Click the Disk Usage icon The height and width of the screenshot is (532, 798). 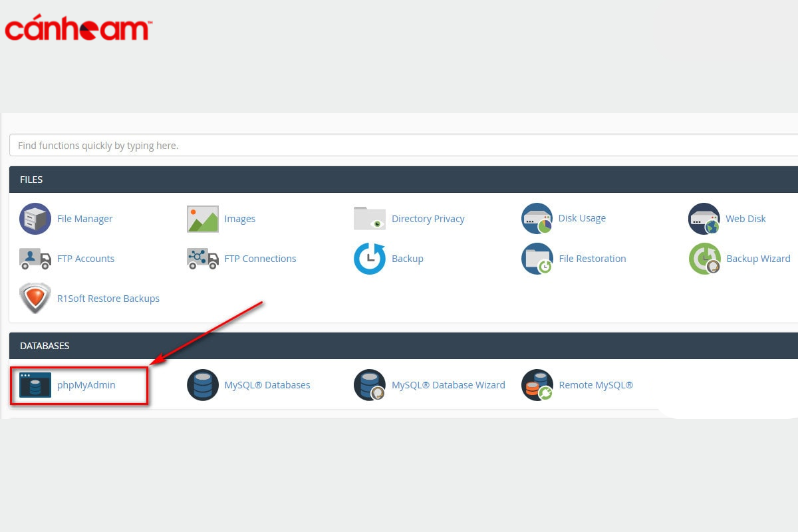(537, 219)
